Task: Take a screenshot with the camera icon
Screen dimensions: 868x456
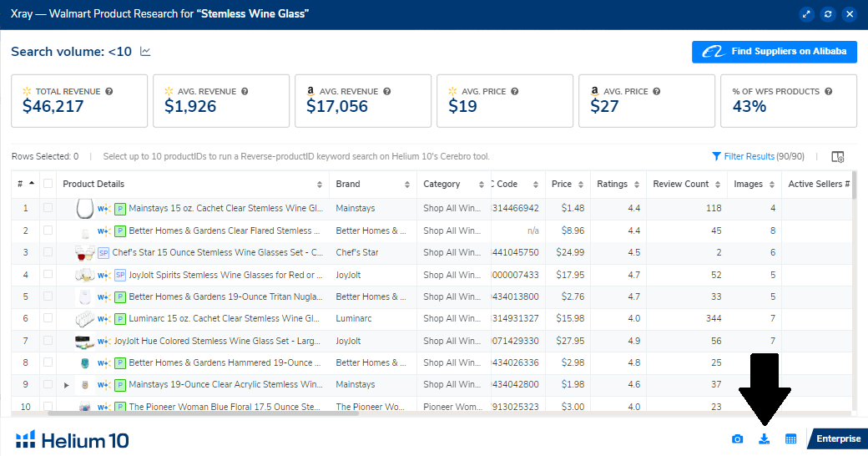Action: 737,438
